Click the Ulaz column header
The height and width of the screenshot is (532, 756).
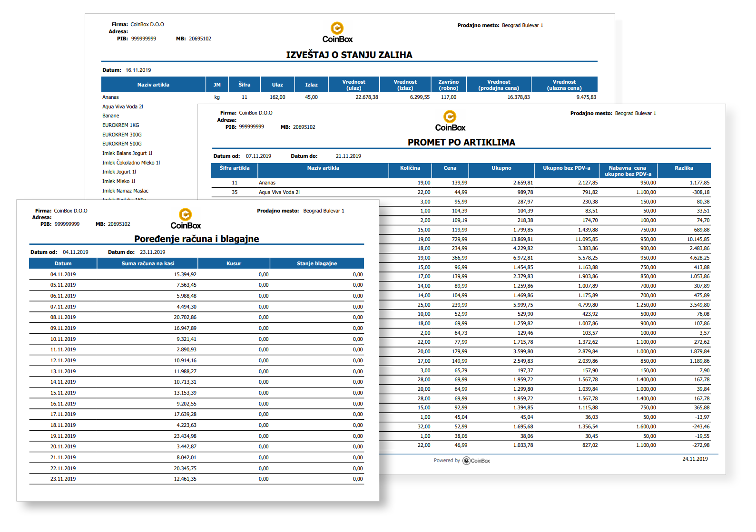click(x=277, y=85)
